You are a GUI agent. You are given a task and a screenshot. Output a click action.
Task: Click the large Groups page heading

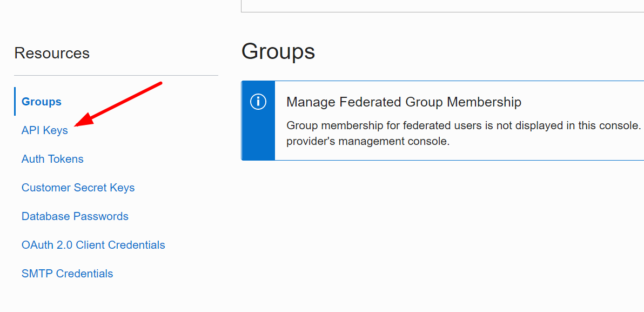(278, 51)
